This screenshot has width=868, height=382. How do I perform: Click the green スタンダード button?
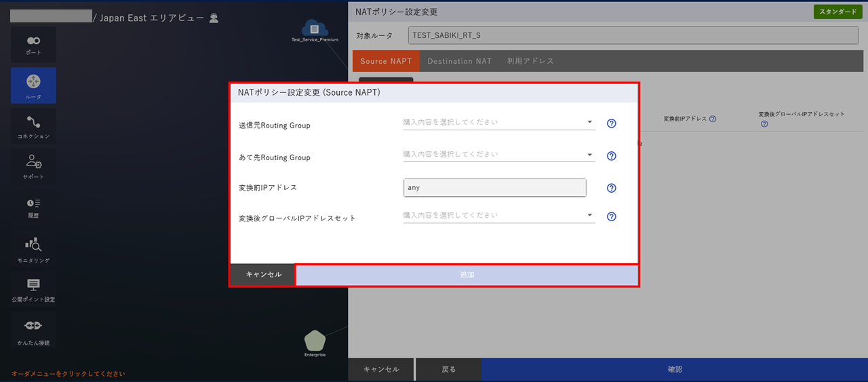click(x=837, y=12)
